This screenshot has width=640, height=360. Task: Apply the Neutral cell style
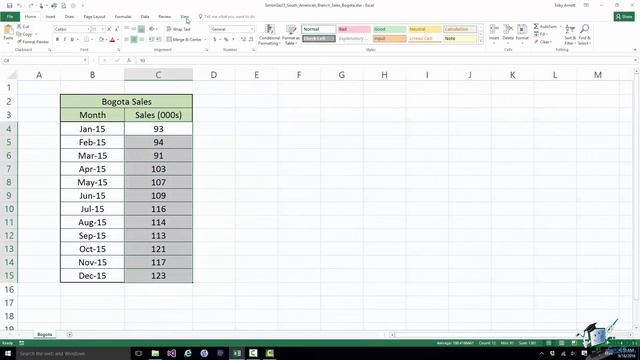(x=425, y=29)
